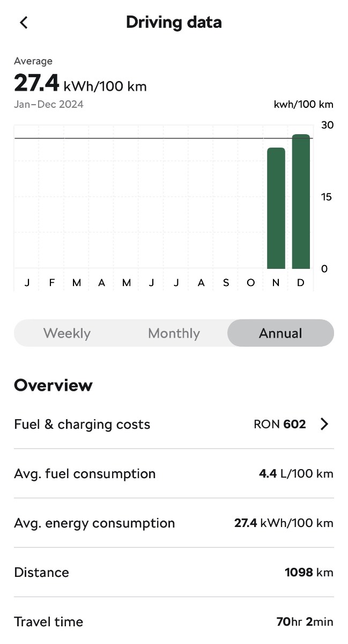348x644 pixels.
Task: Select the Annual view tab
Action: tap(280, 333)
